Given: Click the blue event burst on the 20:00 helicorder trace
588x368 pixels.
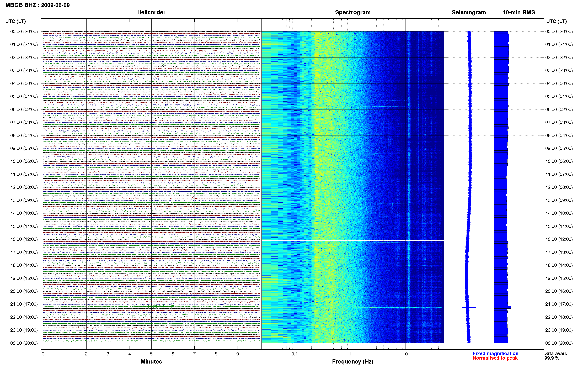Looking at the screenshot, I should coord(196,295).
